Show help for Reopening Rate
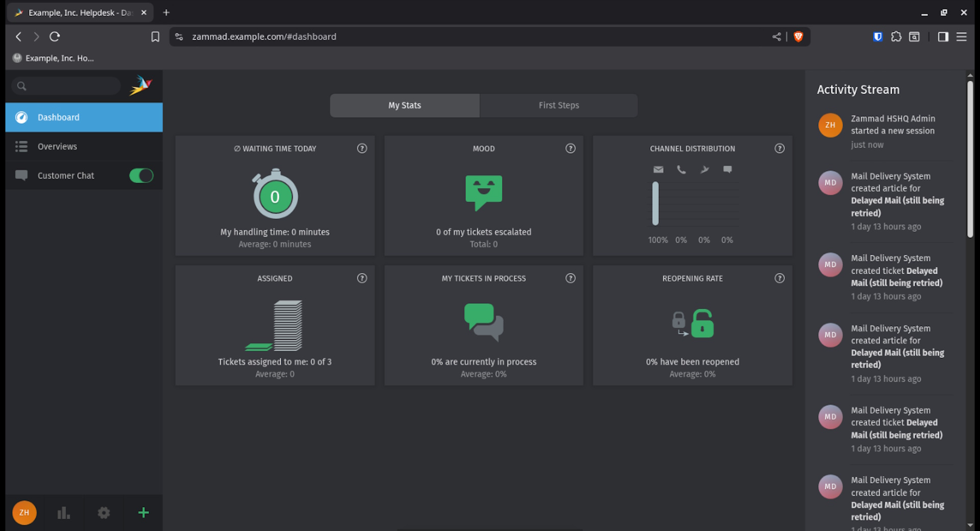The height and width of the screenshot is (531, 980). click(x=779, y=278)
